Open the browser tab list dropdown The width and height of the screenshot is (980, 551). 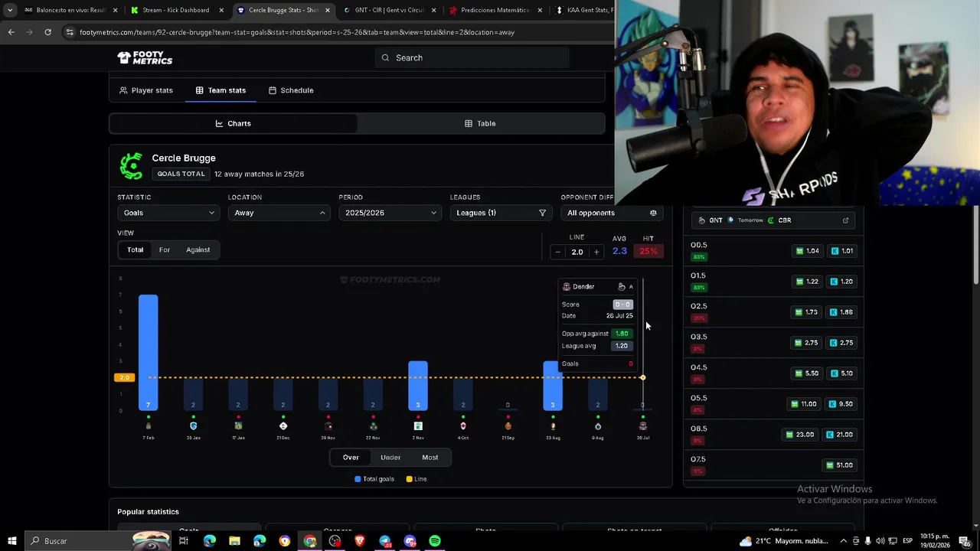click(x=9, y=10)
